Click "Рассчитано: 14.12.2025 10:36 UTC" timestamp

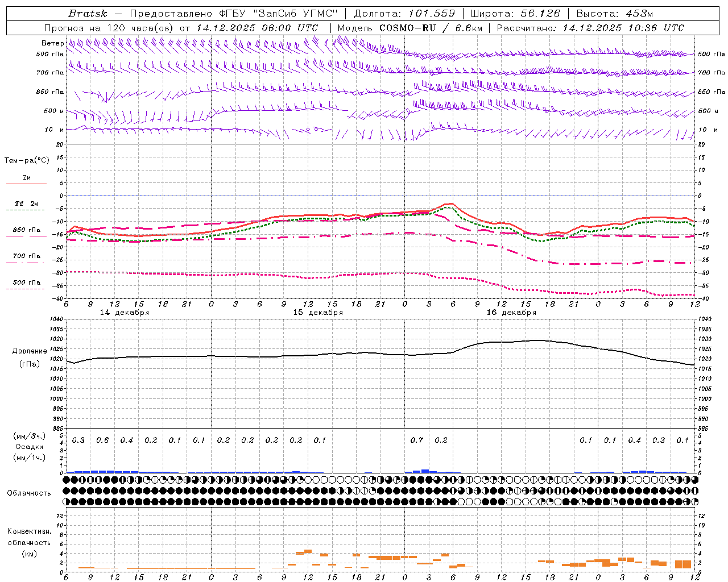[590, 28]
